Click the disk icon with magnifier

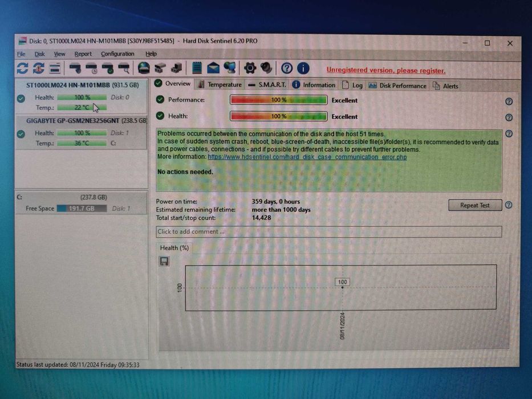click(x=124, y=68)
